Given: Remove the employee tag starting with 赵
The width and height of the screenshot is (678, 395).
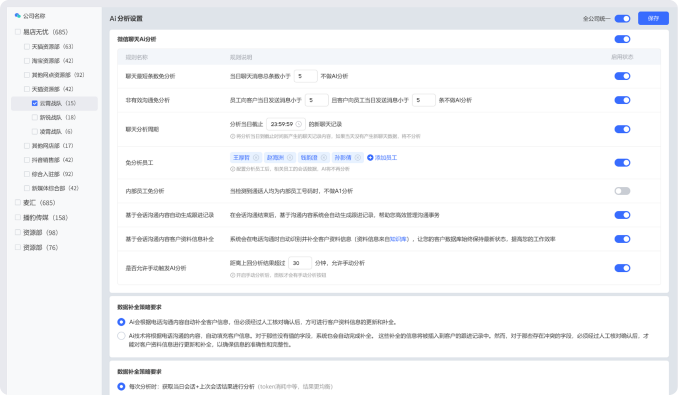Looking at the screenshot, I should pyautogui.click(x=290, y=158).
